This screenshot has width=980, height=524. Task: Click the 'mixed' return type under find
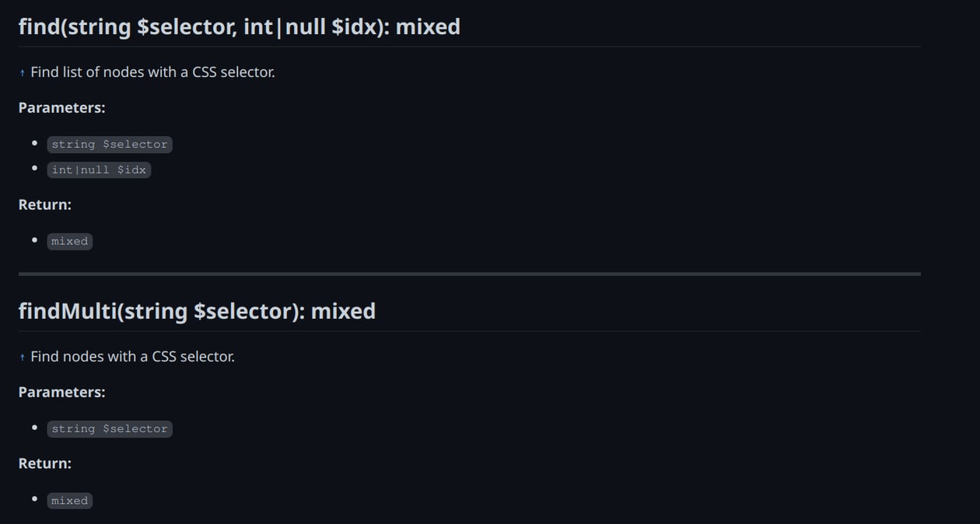pyautogui.click(x=69, y=241)
